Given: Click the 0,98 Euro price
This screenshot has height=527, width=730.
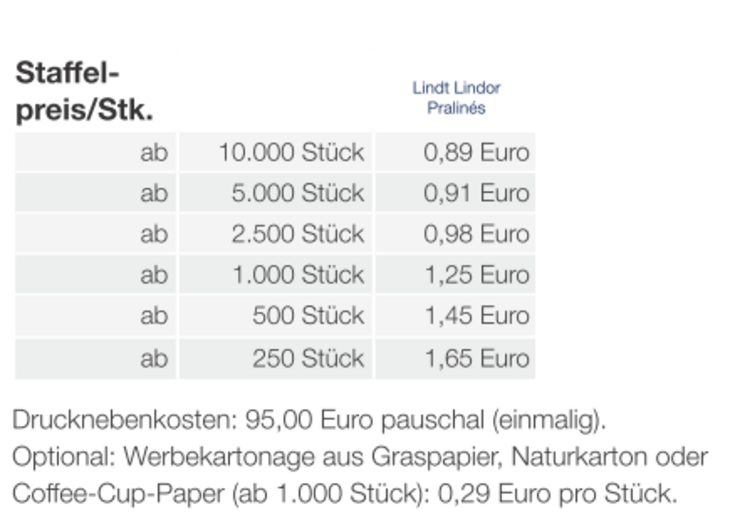Looking at the screenshot, I should click(x=476, y=234).
